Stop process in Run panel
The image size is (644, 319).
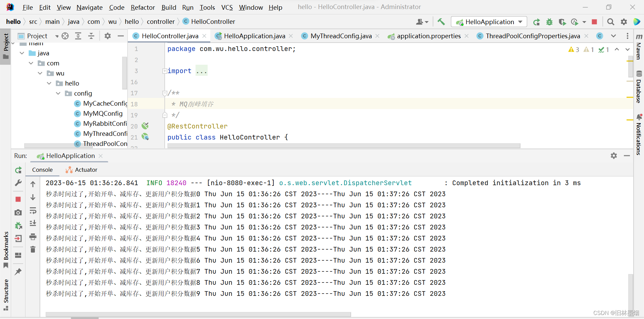point(18,199)
